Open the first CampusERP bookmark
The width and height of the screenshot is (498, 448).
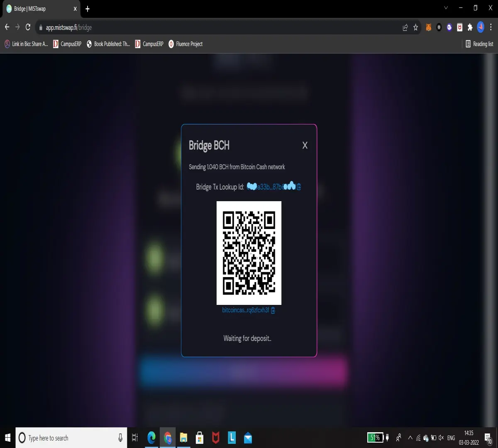(x=67, y=44)
